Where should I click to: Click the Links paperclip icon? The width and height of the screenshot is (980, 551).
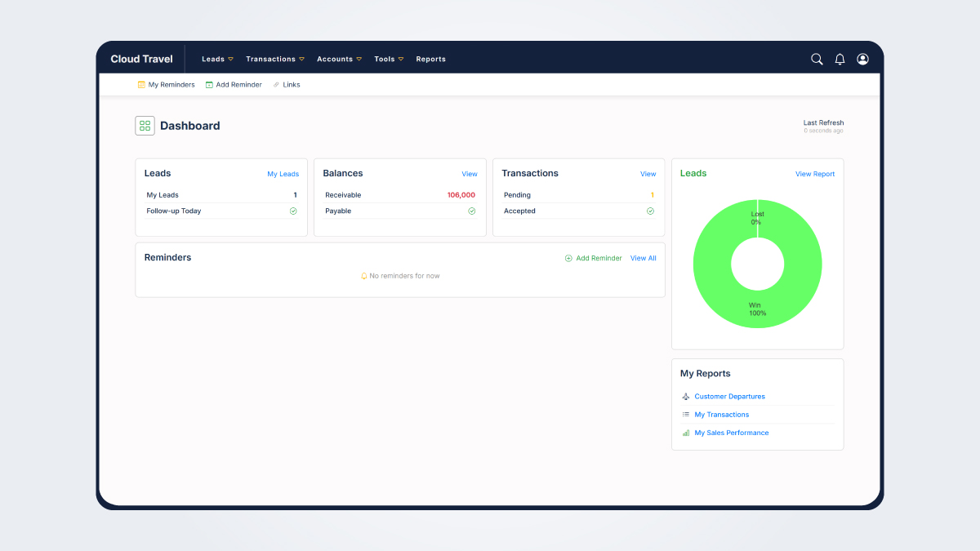tap(276, 84)
